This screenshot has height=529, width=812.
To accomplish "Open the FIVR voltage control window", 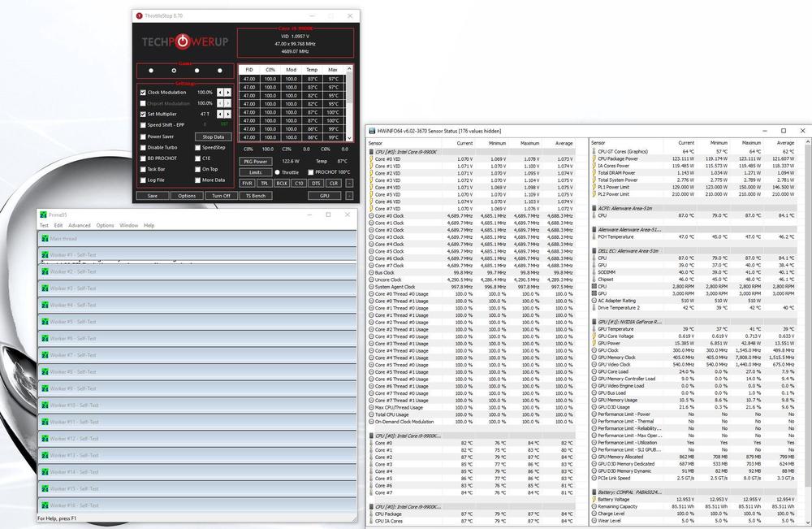I will [x=247, y=183].
